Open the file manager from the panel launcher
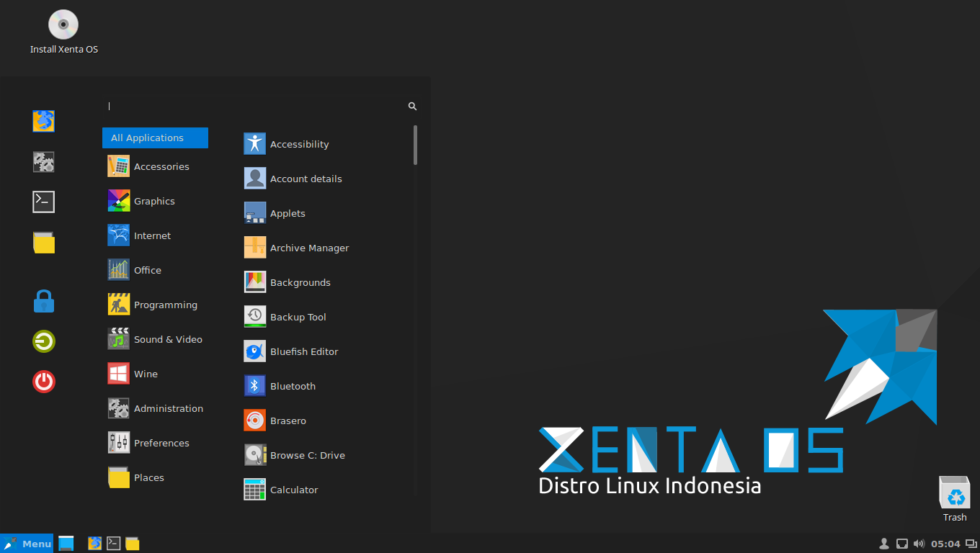The height and width of the screenshot is (553, 980). coord(133,544)
